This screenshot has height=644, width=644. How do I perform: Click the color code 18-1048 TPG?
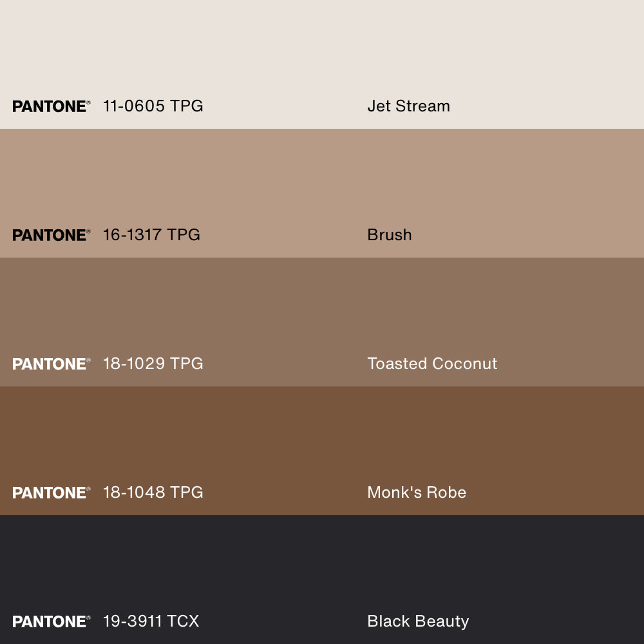(153, 493)
